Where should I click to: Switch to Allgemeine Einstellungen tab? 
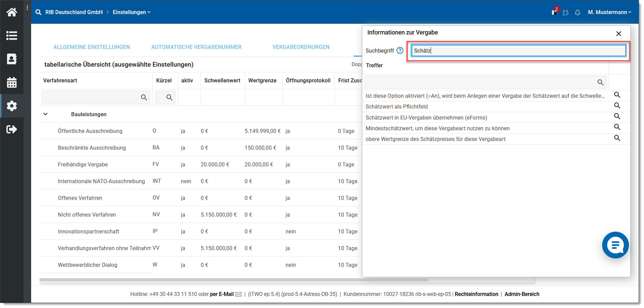[92, 47]
